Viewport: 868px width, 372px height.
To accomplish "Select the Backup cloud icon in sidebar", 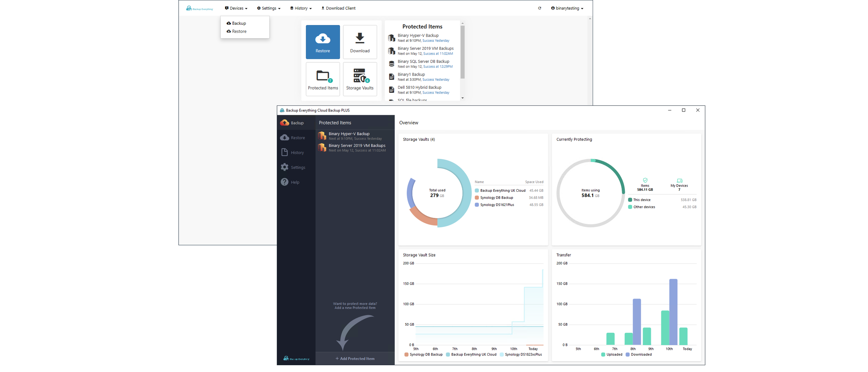I will click(x=284, y=123).
